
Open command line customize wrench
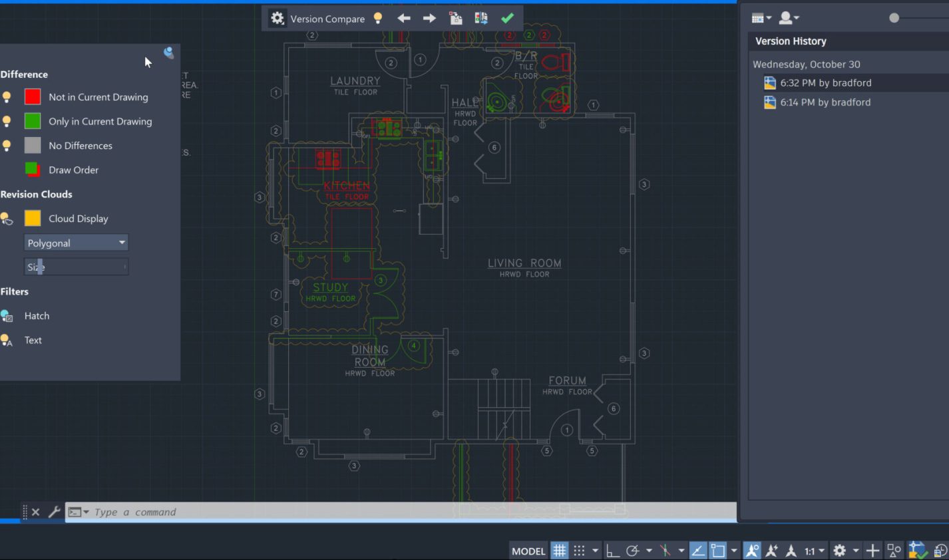(54, 511)
